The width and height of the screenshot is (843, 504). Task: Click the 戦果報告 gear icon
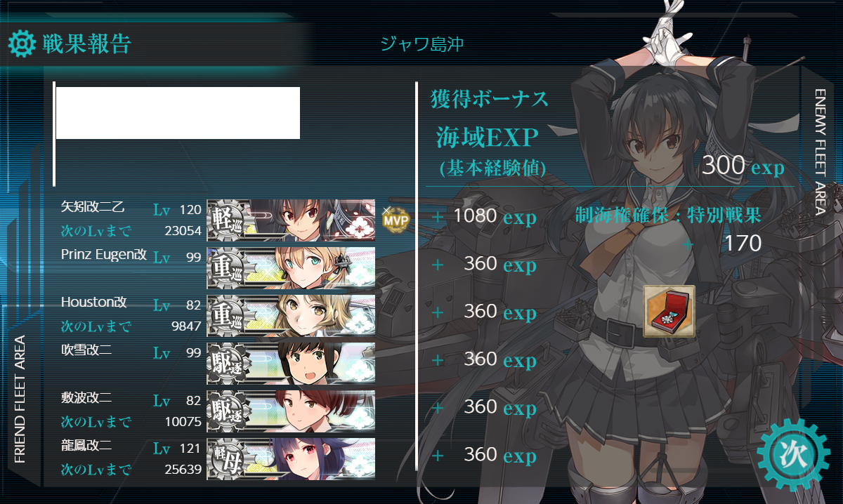tap(22, 44)
